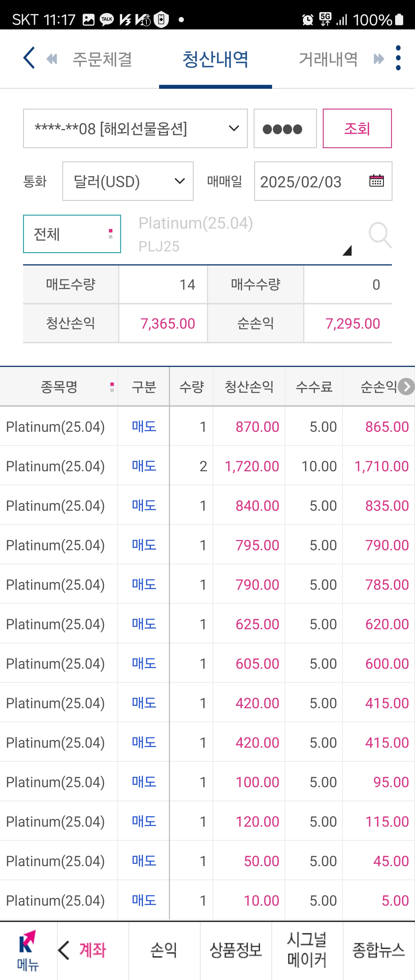The width and height of the screenshot is (415, 980).
Task: Open the 종합뉴스 bottom menu item
Action: pos(379,950)
